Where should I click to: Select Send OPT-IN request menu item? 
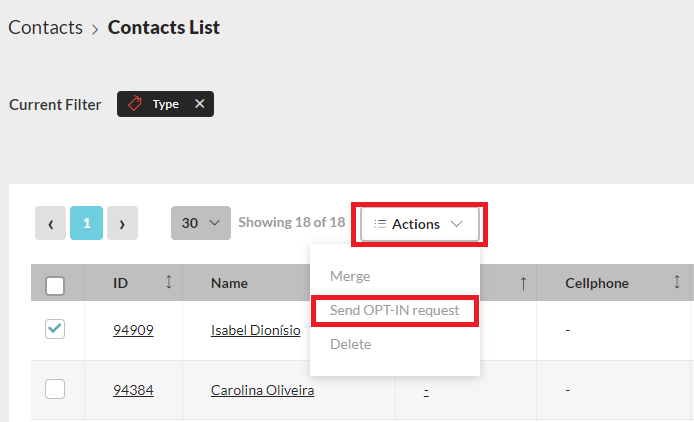click(394, 310)
